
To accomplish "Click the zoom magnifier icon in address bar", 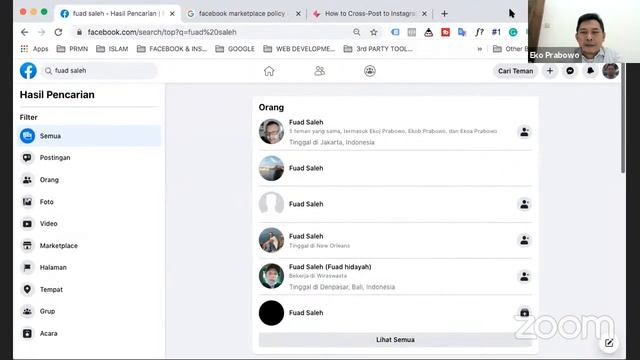I will tap(357, 32).
